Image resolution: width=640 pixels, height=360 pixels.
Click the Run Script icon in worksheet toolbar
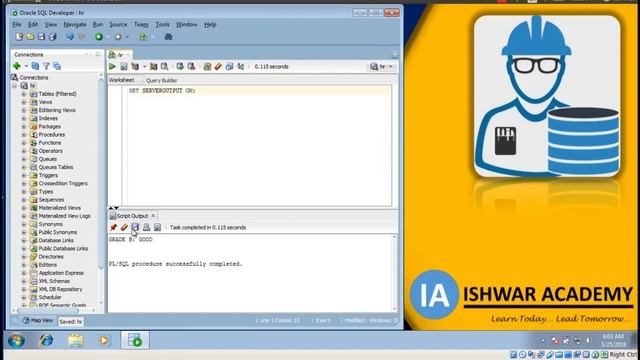pyautogui.click(x=124, y=67)
